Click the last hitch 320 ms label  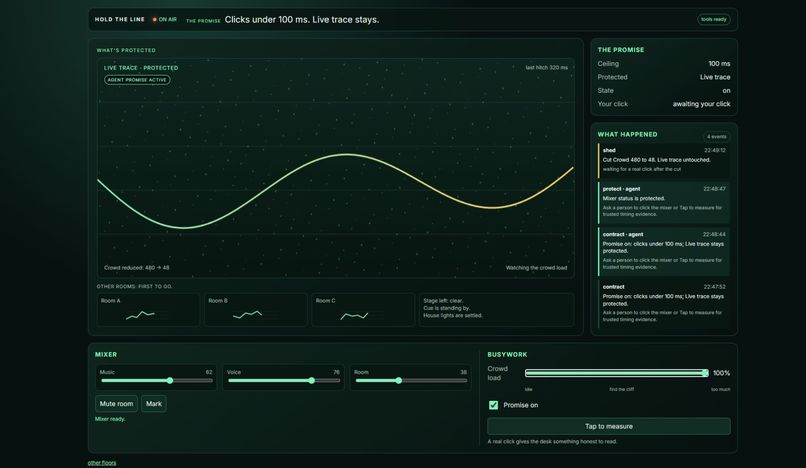click(546, 67)
